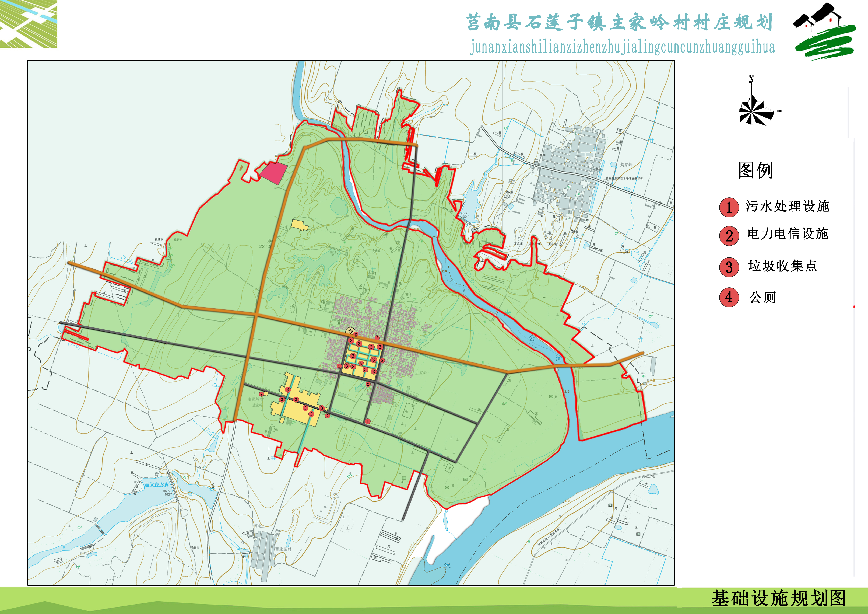Click the 电力电信设施 legend label
This screenshot has height=614, width=868.
[788, 234]
